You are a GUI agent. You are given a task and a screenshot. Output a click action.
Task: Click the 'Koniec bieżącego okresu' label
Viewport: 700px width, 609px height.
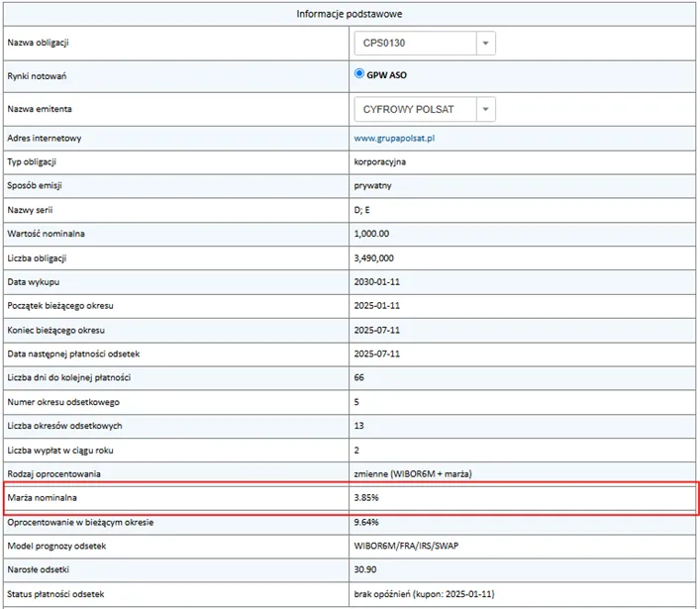pos(55,331)
